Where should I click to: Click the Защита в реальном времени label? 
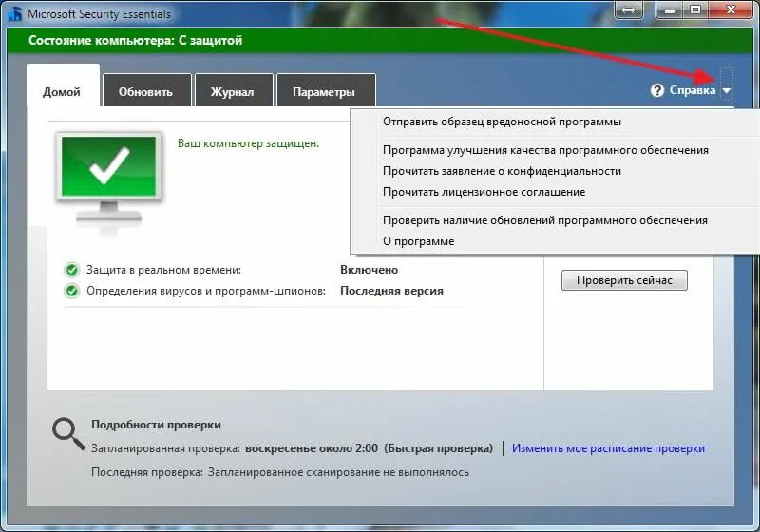(163, 270)
